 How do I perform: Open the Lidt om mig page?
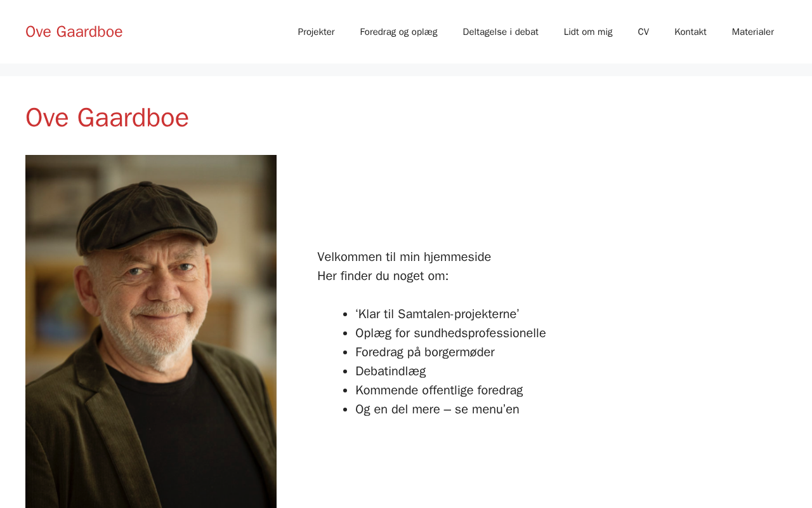[588, 32]
